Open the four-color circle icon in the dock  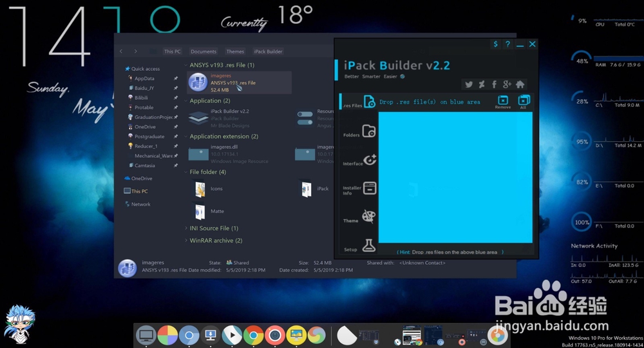pyautogui.click(x=167, y=336)
